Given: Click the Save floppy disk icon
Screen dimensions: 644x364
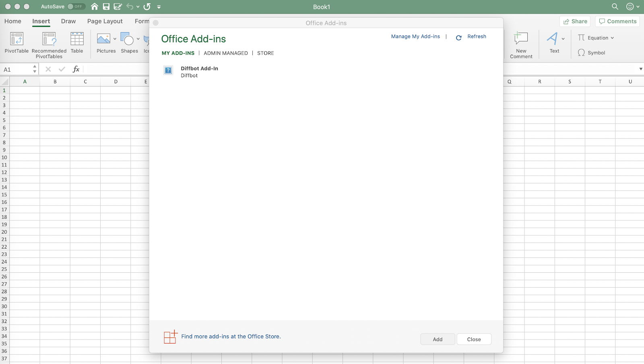Looking at the screenshot, I should click(x=106, y=6).
